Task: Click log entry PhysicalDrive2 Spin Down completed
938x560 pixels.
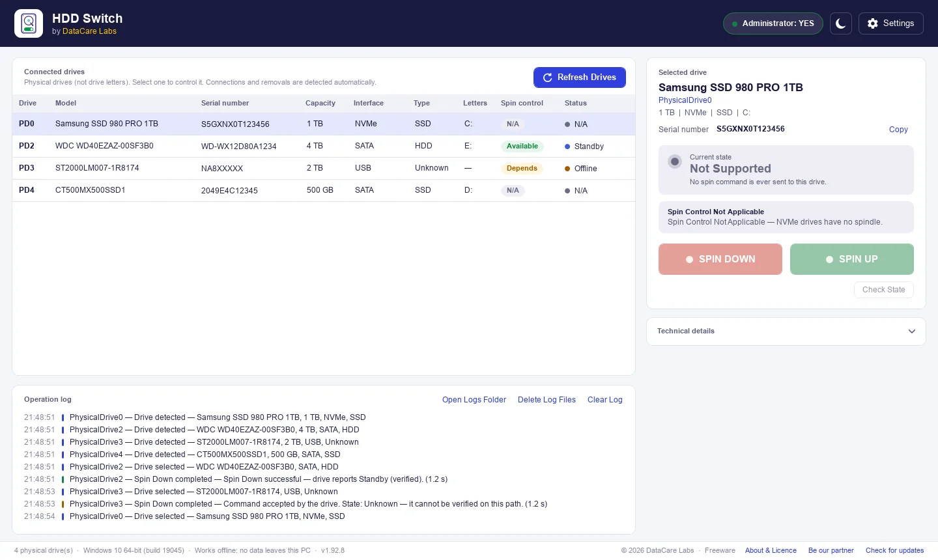Action: pos(259,479)
